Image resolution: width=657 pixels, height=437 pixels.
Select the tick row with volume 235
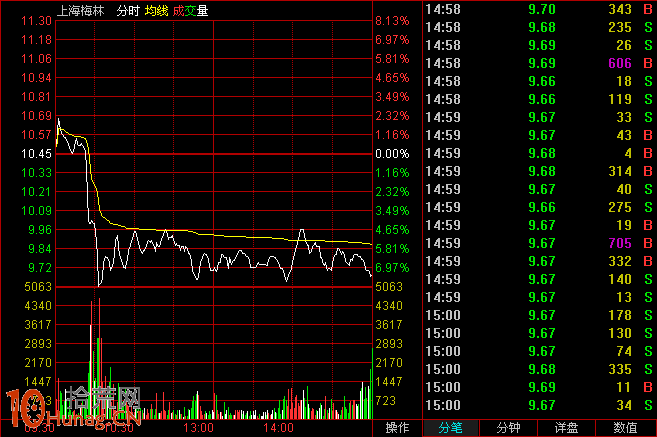pos(539,27)
